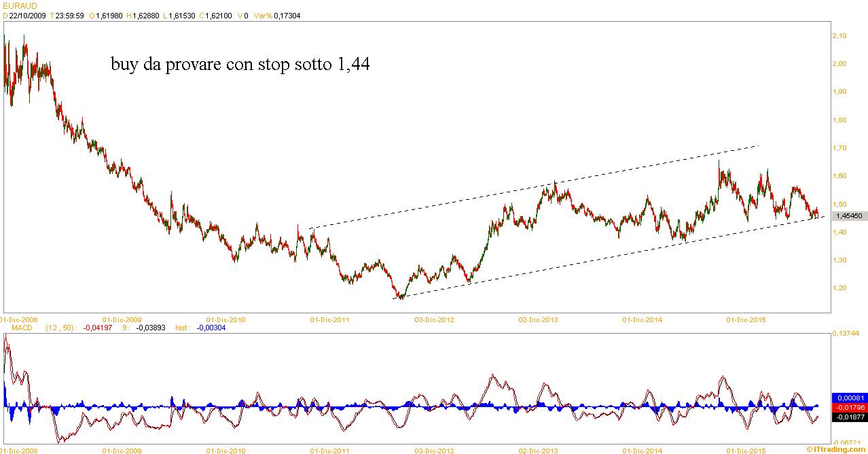Click the 0,13744 top MACD scale value

[846, 334]
